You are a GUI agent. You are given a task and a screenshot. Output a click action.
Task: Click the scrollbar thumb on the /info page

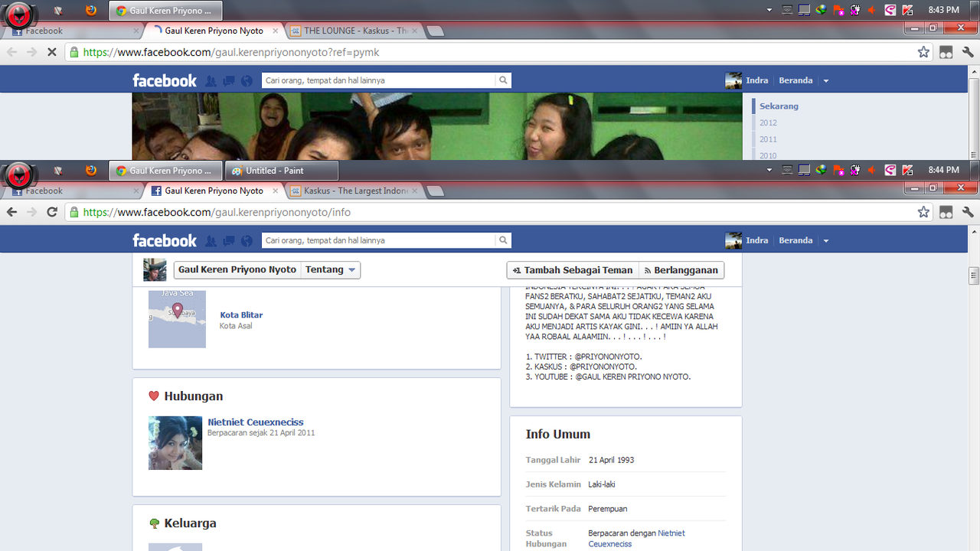pos(974,275)
